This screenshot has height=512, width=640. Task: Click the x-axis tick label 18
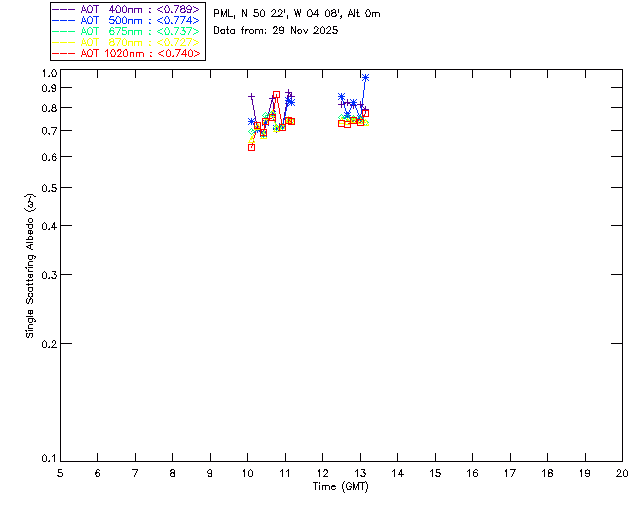point(547,473)
